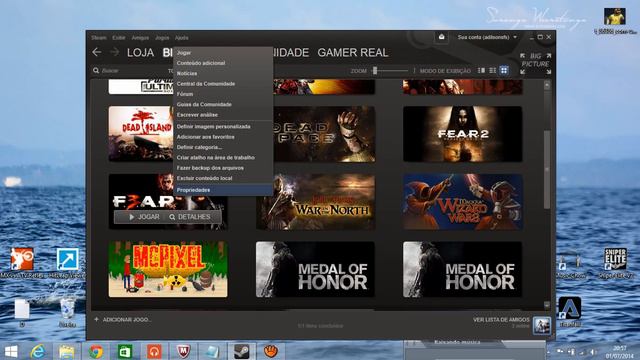Choose Definir categoria option
The width and height of the screenshot is (640, 360).
223,147
